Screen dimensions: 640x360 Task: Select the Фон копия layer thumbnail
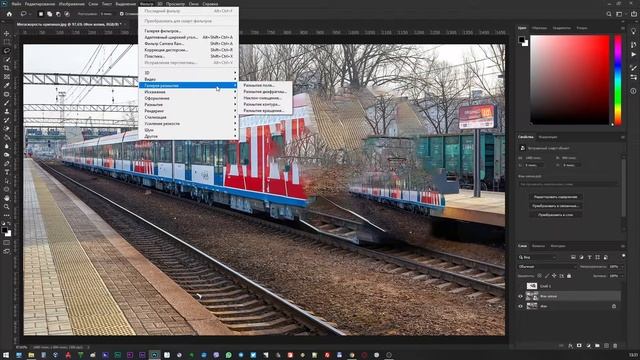pos(532,296)
